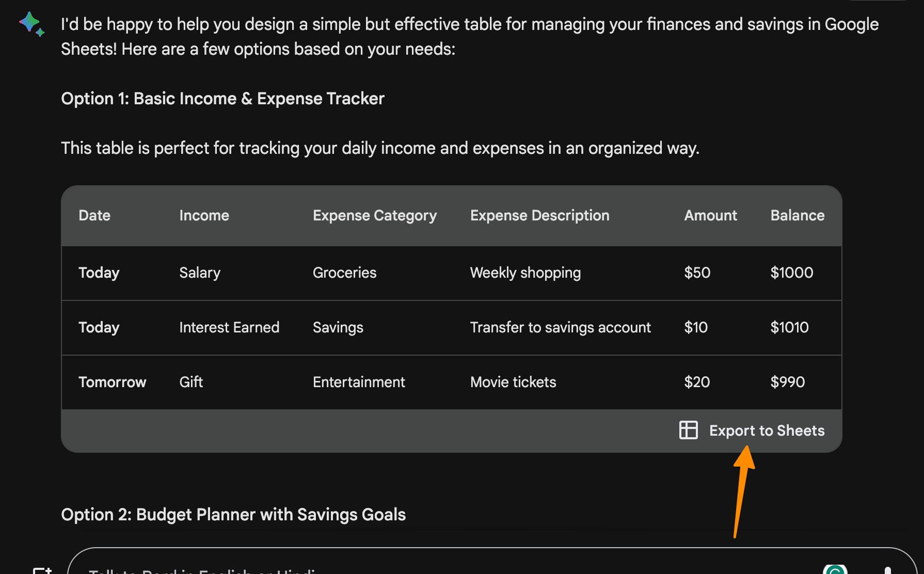The height and width of the screenshot is (574, 924).
Task: Select the Balance column header
Action: [797, 215]
